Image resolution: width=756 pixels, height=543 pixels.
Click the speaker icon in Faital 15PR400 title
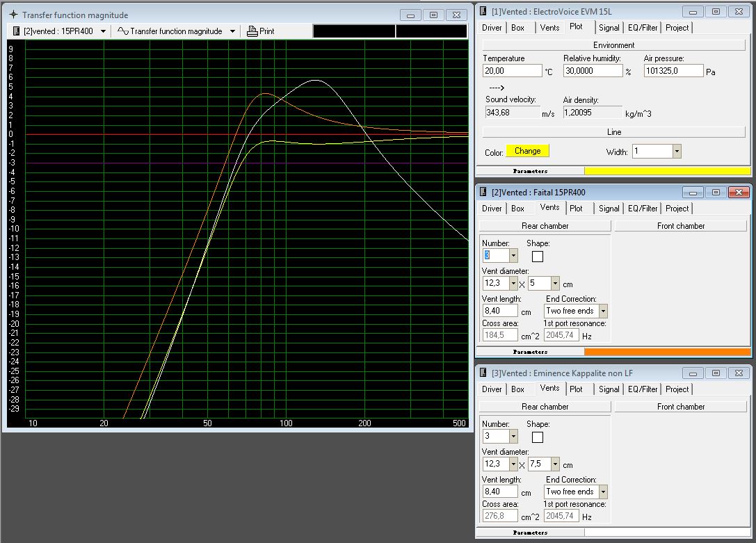click(x=483, y=192)
